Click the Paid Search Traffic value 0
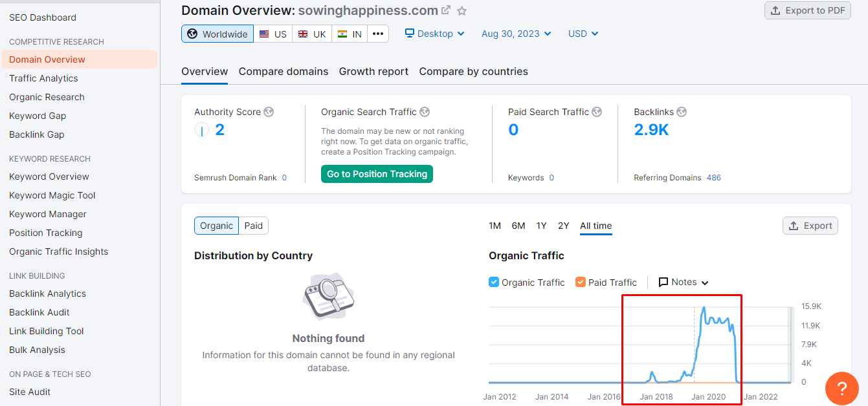Screen dimensions: 868x406 [513, 130]
